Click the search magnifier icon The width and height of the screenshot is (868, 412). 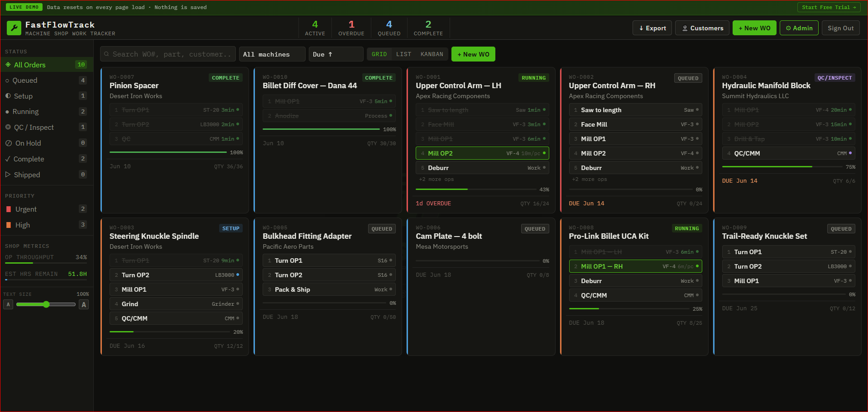(106, 54)
